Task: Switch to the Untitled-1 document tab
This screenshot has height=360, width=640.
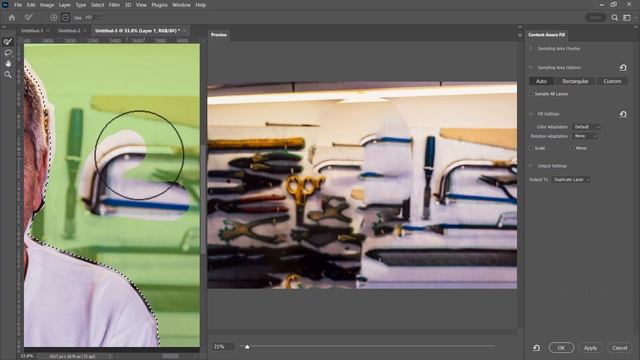Action: point(32,31)
